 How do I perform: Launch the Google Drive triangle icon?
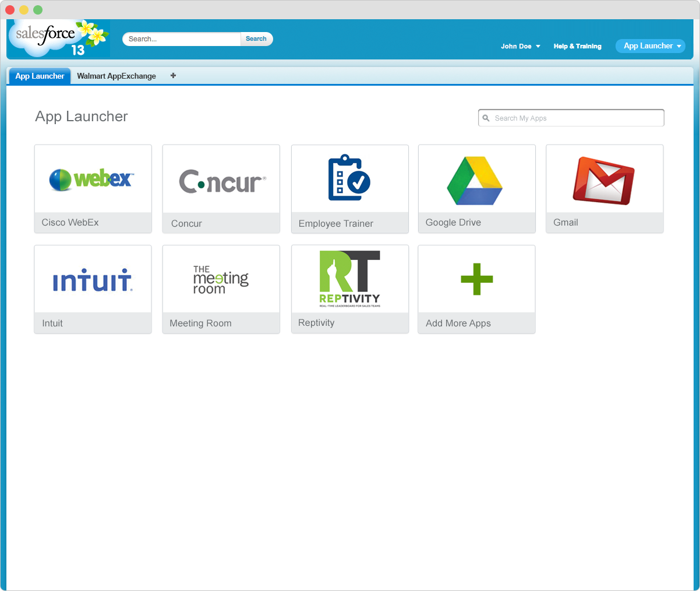475,181
